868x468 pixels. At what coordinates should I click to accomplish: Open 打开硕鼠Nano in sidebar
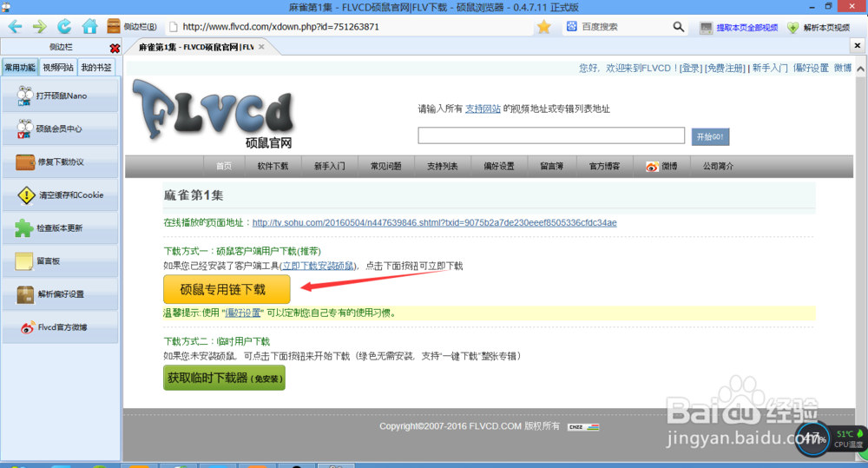pyautogui.click(x=61, y=96)
